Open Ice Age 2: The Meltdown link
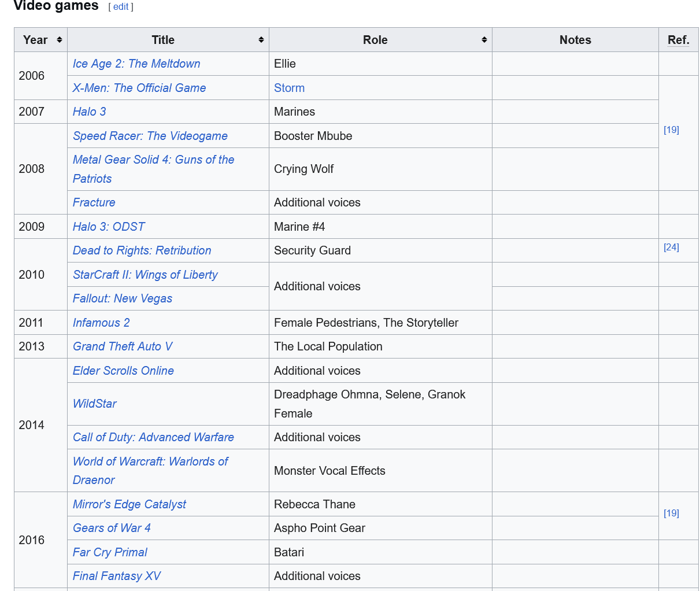Screen dimensions: 700x591 coord(136,64)
